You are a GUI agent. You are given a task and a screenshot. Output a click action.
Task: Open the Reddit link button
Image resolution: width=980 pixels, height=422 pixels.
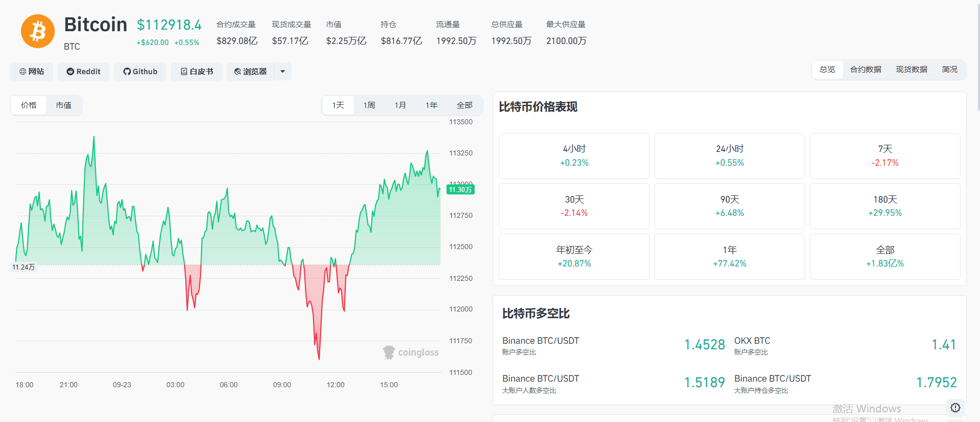(x=83, y=72)
